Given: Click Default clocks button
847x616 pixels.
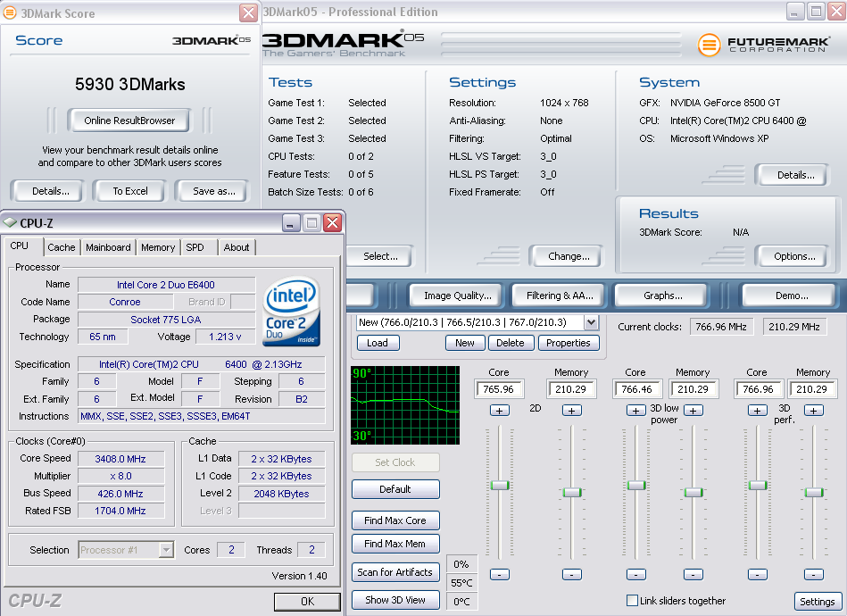Looking at the screenshot, I should [395, 489].
